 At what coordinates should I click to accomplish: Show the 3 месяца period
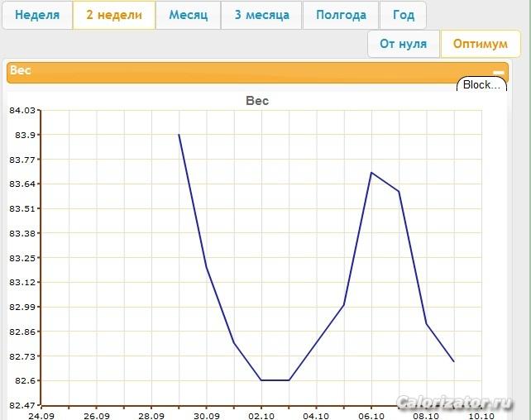click(x=261, y=16)
